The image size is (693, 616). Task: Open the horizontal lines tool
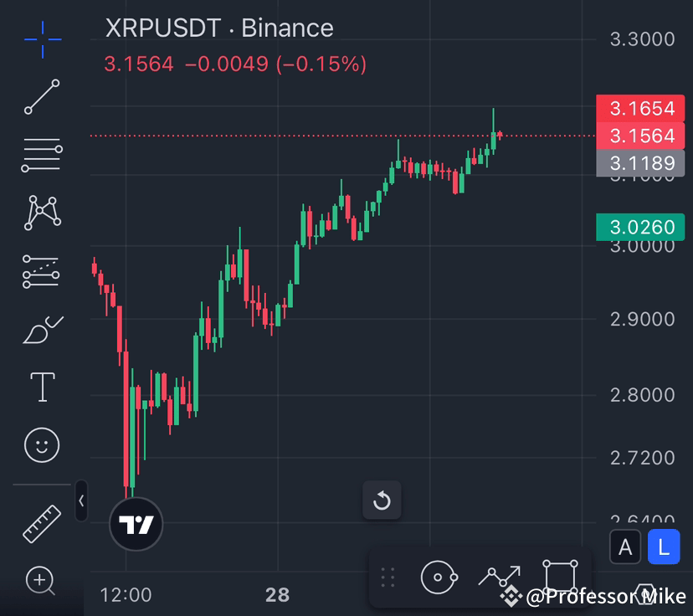[x=42, y=155]
